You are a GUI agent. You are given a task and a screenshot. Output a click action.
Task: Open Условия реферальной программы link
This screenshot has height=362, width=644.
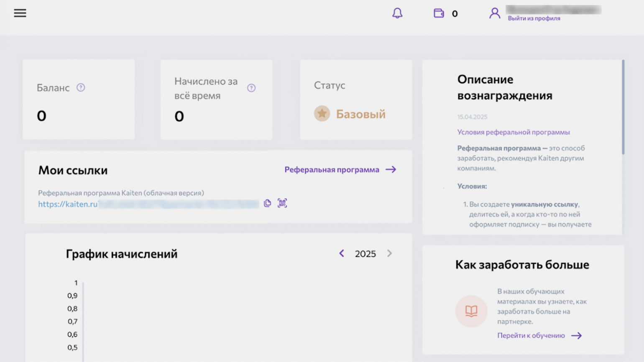click(513, 132)
